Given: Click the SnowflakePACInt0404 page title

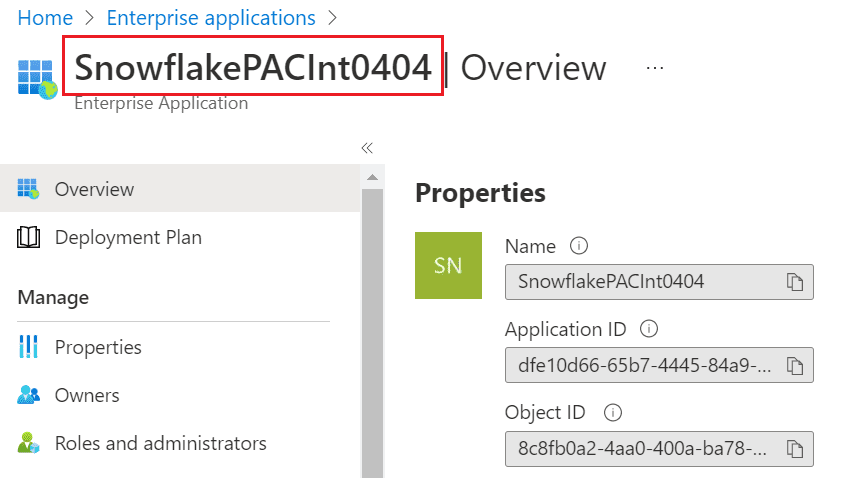Looking at the screenshot, I should pyautogui.click(x=253, y=67).
